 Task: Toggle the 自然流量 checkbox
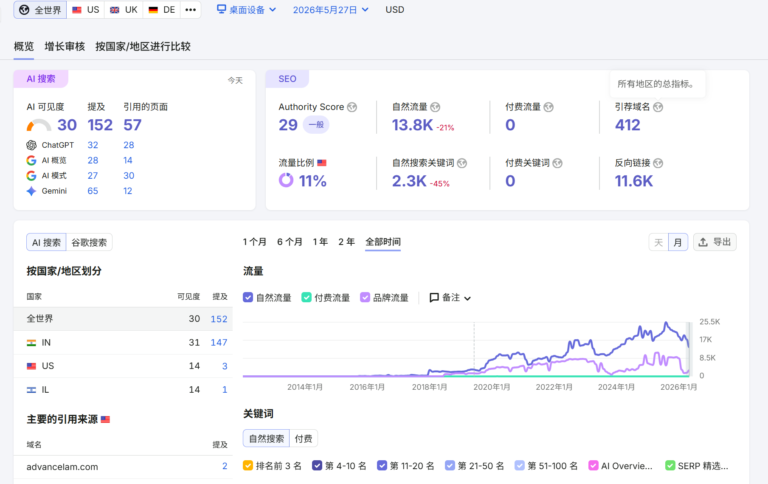pyautogui.click(x=248, y=297)
